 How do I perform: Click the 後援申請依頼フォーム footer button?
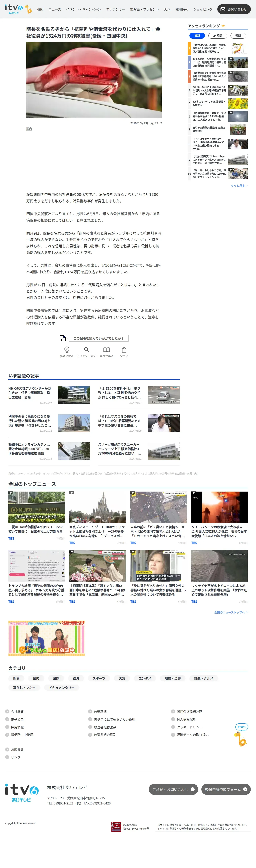click(226, 789)
